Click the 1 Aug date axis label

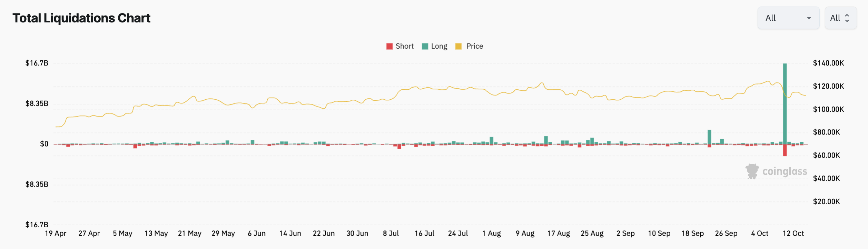click(492, 233)
